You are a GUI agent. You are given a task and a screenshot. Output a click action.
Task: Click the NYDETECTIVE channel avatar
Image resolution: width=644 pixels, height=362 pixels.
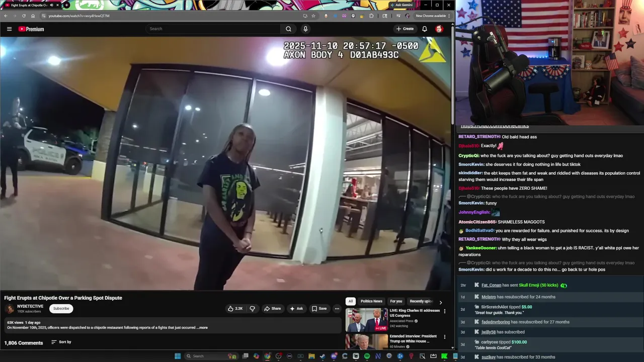(x=10, y=309)
